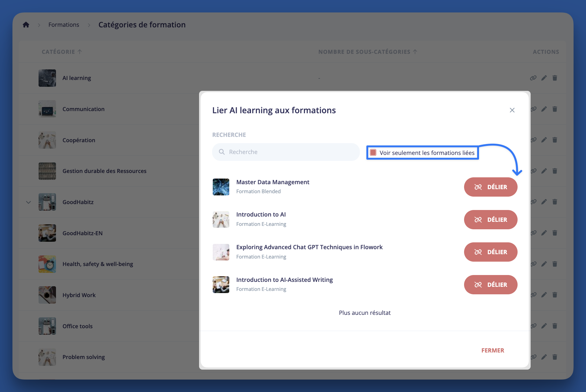The width and height of the screenshot is (586, 392).
Task: Close the Lier AI learning dialog with X
Action: pos(512,110)
